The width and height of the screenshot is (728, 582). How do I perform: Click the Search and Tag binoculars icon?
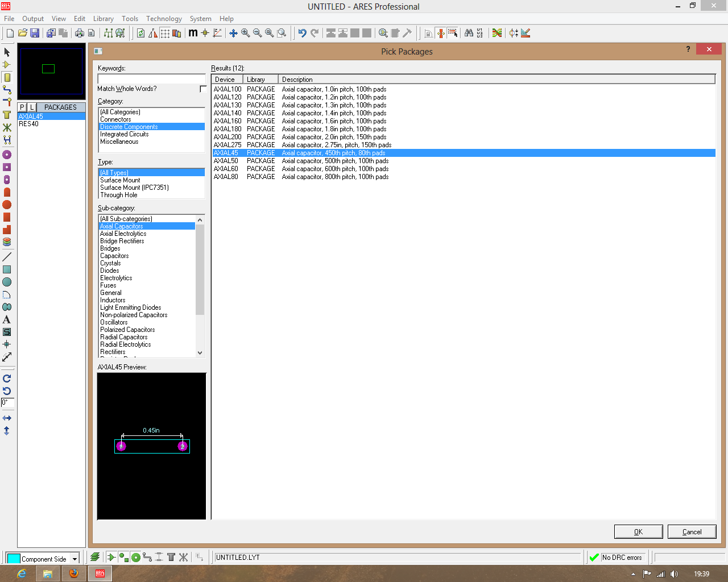469,33
